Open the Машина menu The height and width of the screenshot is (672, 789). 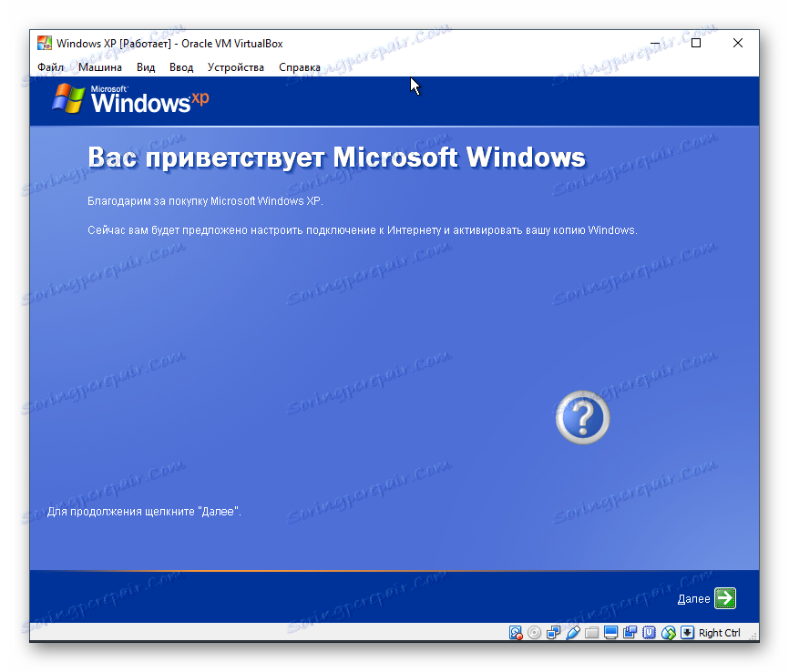[x=100, y=66]
